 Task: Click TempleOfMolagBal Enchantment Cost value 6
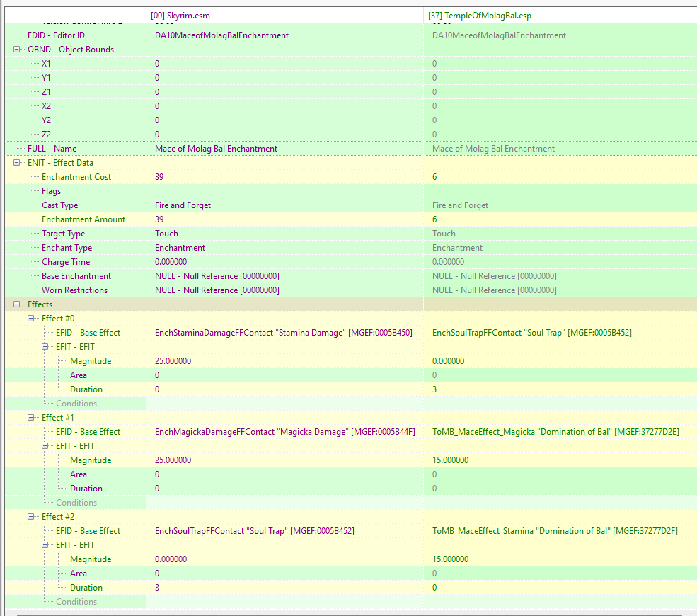pyautogui.click(x=434, y=177)
